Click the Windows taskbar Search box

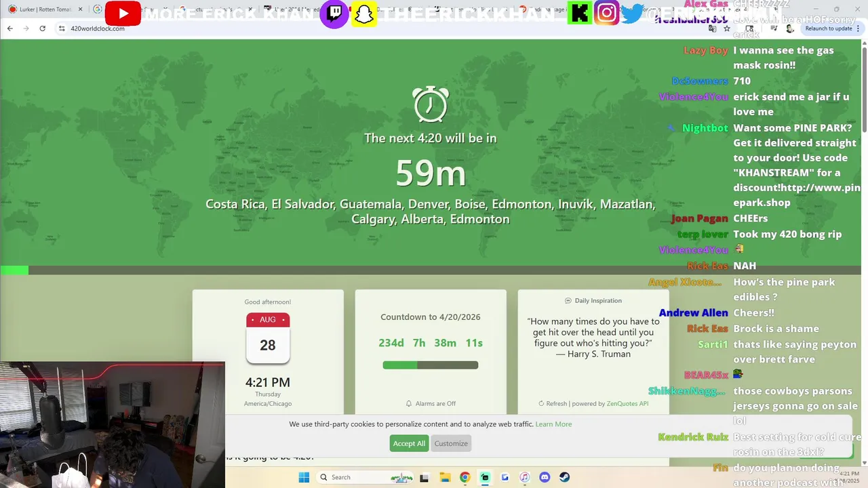(365, 477)
